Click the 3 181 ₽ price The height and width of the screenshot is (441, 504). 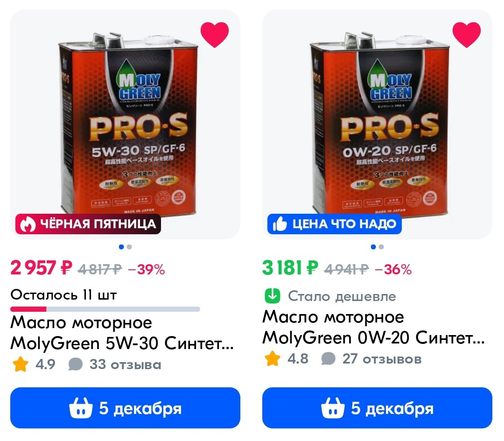point(290,268)
